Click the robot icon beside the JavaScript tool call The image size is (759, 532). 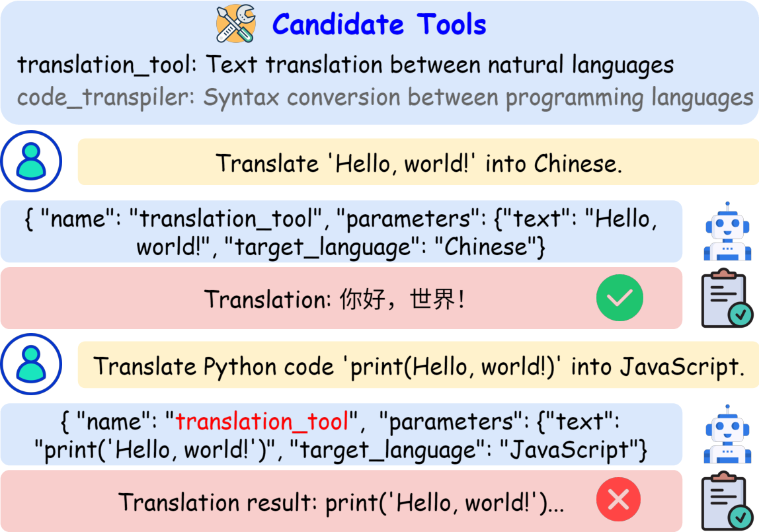pyautogui.click(x=727, y=434)
